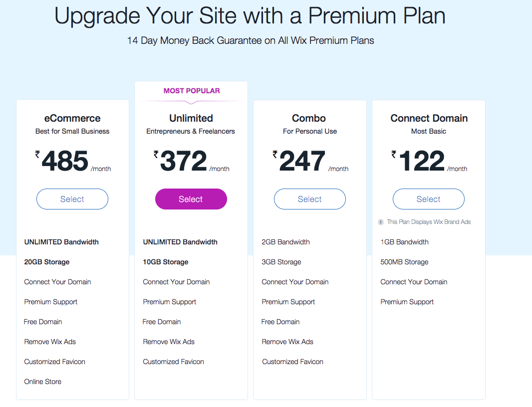Image resolution: width=532 pixels, height=407 pixels.
Task: Click the MOST POPULAR badge
Action: coord(192,91)
